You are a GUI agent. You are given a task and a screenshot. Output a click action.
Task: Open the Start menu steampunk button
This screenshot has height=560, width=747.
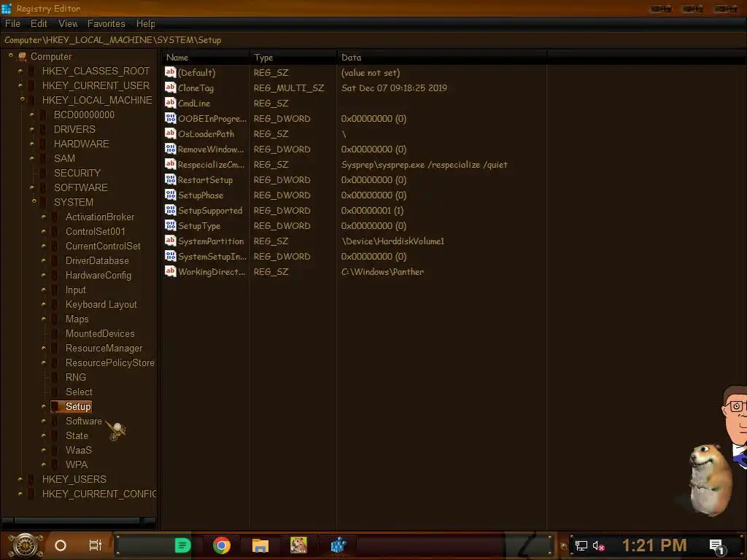tap(26, 545)
